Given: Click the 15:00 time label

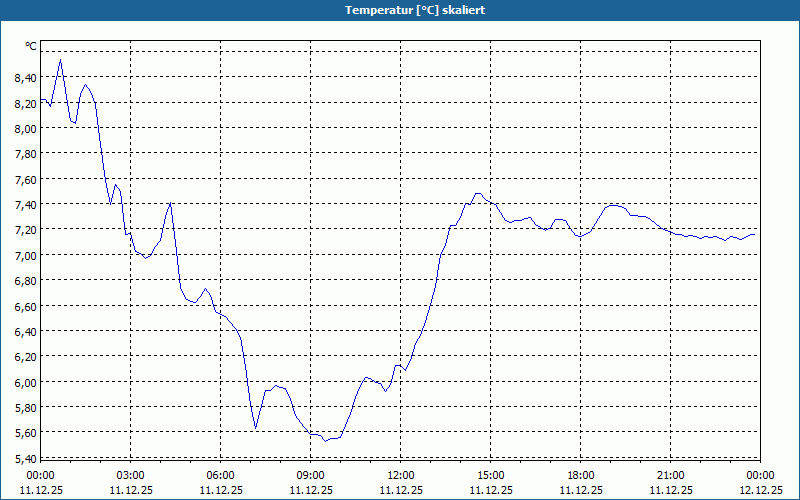Looking at the screenshot, I should (491, 476).
